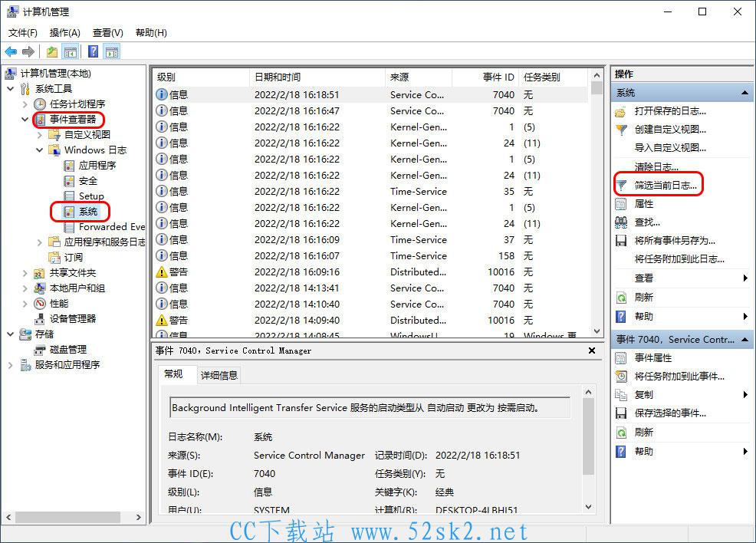Image resolution: width=756 pixels, height=543 pixels.
Task: Click 将任务附加到此日志 action
Action: click(x=679, y=259)
